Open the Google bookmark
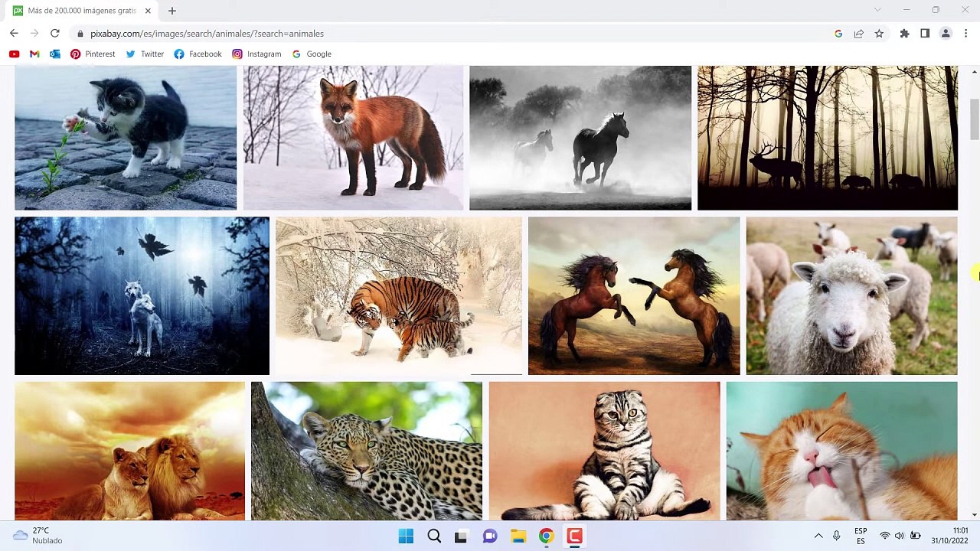 click(x=311, y=54)
